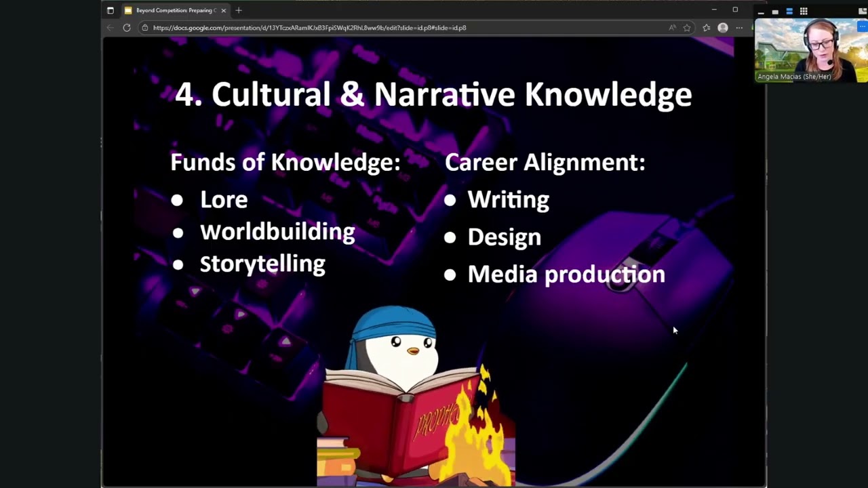Click the slide title Cultural & Narrative Knowledge

(x=433, y=94)
